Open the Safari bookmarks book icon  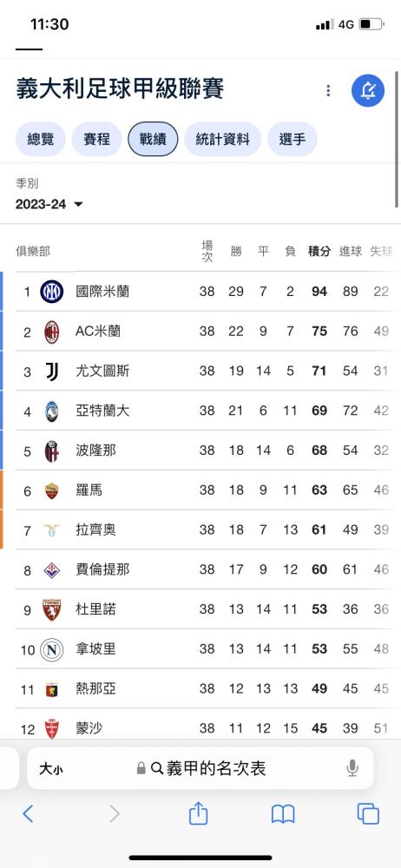point(282,814)
